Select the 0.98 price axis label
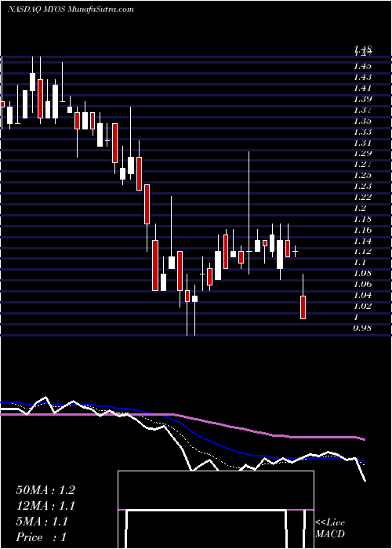The height and width of the screenshot is (549, 392). [x=362, y=329]
